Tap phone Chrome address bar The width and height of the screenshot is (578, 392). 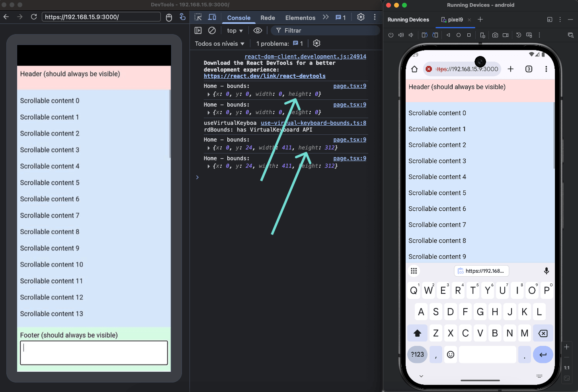point(462,69)
